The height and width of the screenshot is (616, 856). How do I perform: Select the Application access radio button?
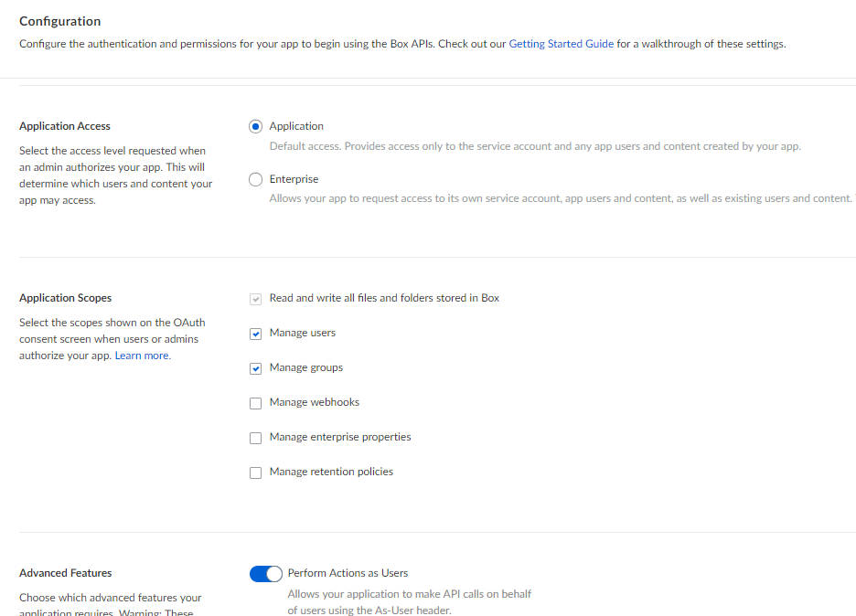tap(256, 126)
